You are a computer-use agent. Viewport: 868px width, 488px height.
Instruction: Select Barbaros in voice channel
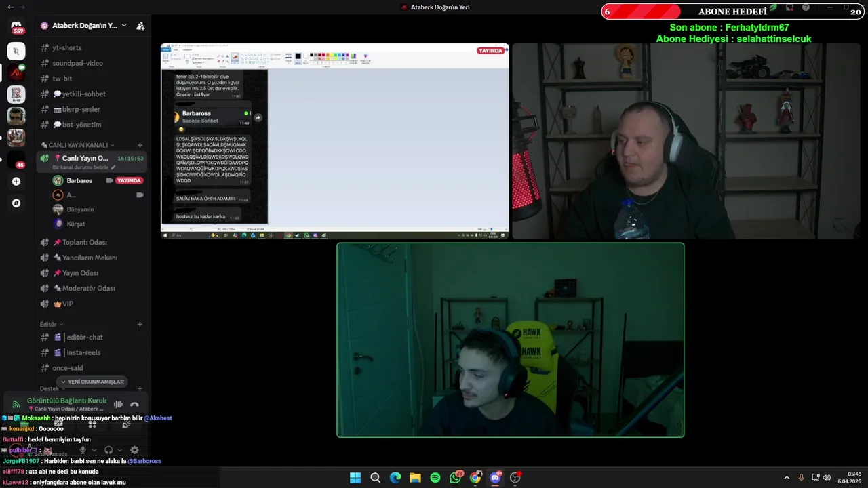coord(79,180)
